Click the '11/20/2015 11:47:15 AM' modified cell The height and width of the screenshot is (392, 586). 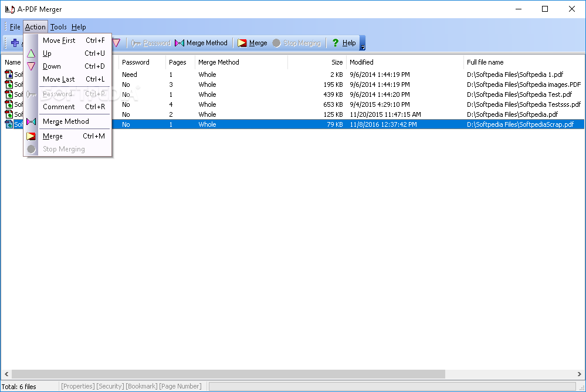click(385, 114)
